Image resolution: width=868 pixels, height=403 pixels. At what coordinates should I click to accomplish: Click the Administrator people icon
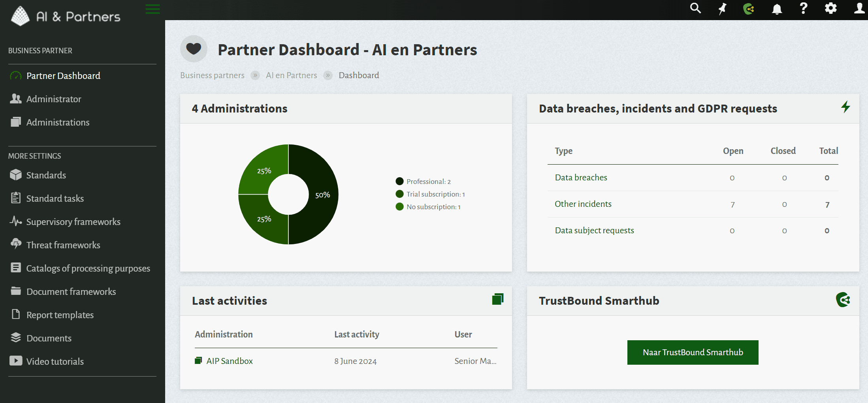16,99
